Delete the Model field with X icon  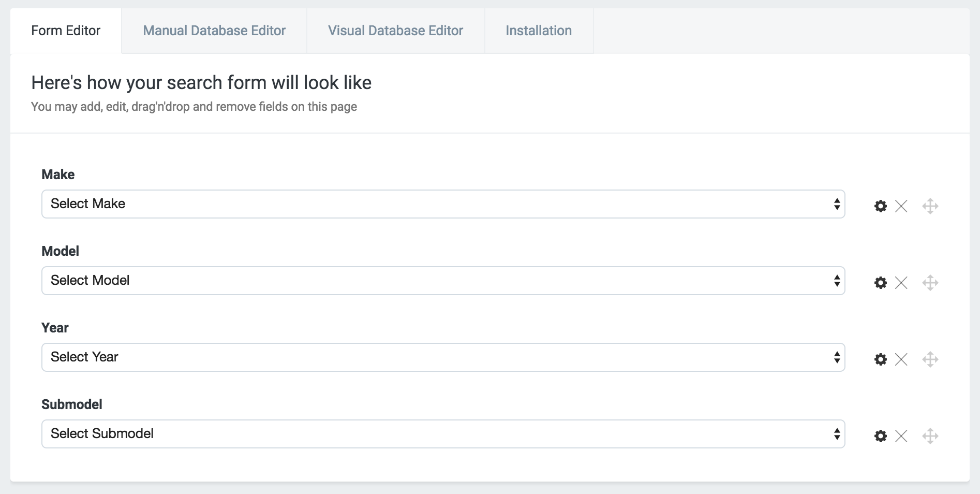[901, 283]
